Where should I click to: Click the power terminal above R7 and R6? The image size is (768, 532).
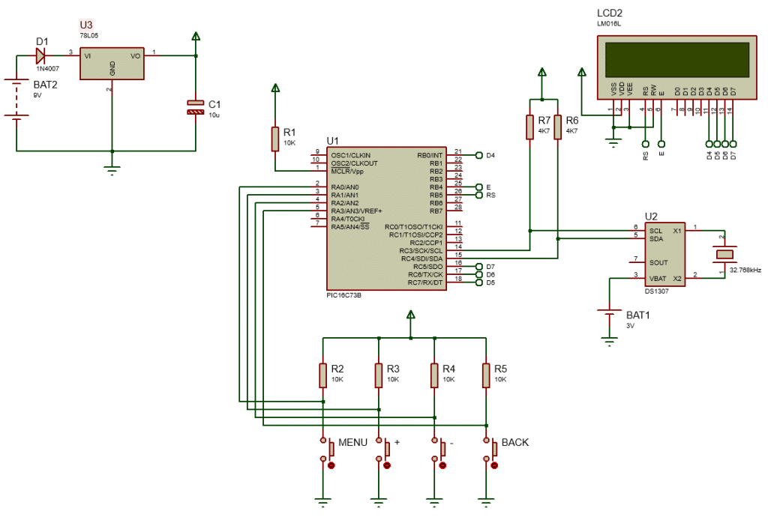541,71
